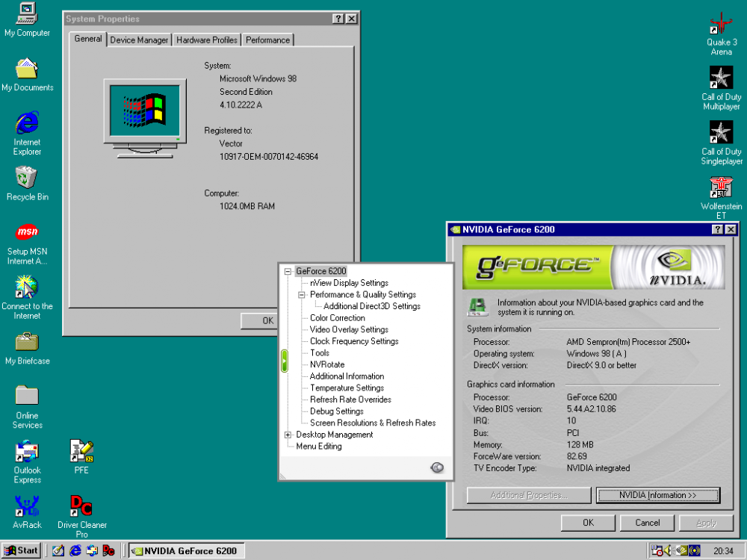Open Video Overlay Settings

(349, 329)
